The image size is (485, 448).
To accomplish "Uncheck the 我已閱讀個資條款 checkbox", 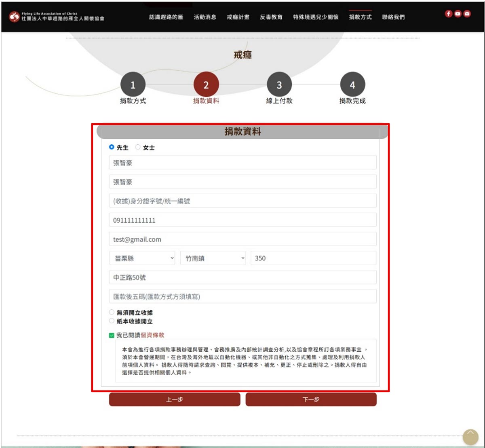I will (x=112, y=335).
